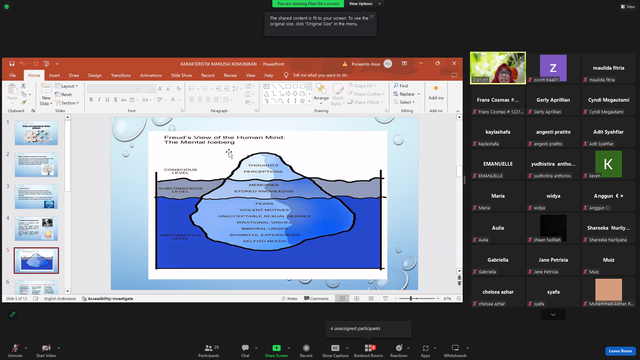Switch to Slide Sorter view icon

pos(356,298)
